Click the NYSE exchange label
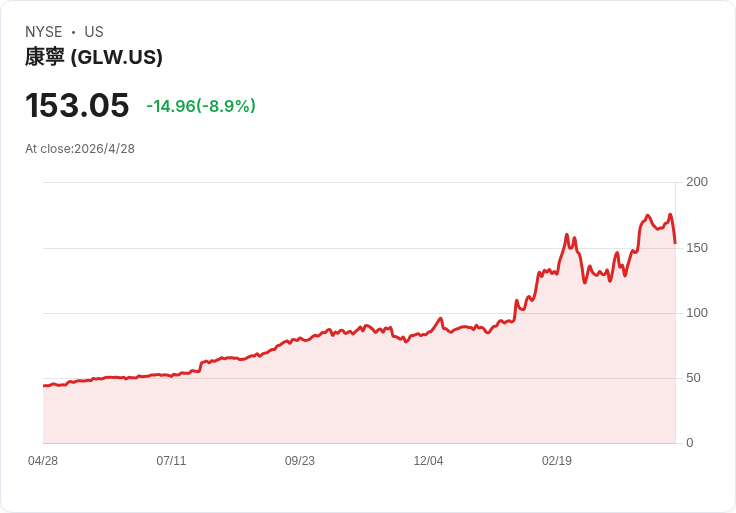Screen dimensions: 736x513 pyautogui.click(x=44, y=32)
